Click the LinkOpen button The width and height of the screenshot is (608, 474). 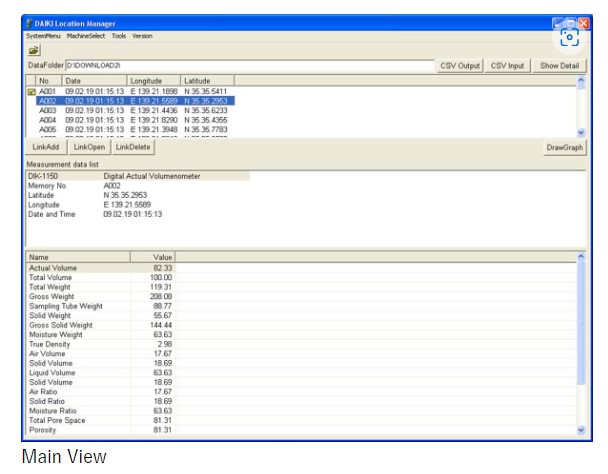89,147
